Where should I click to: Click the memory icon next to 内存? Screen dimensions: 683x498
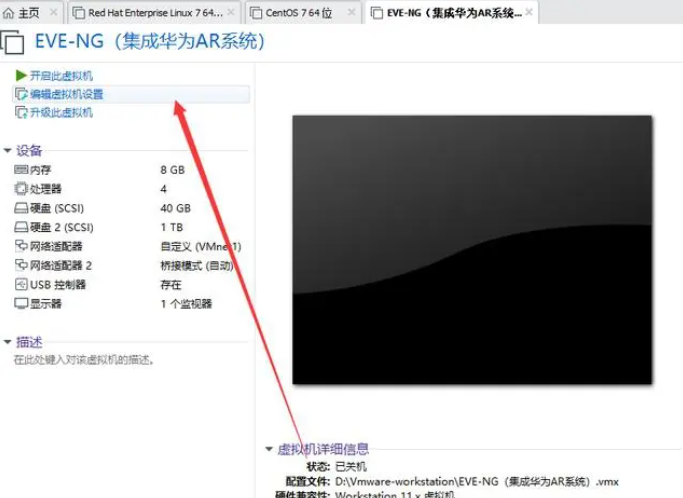coord(21,169)
